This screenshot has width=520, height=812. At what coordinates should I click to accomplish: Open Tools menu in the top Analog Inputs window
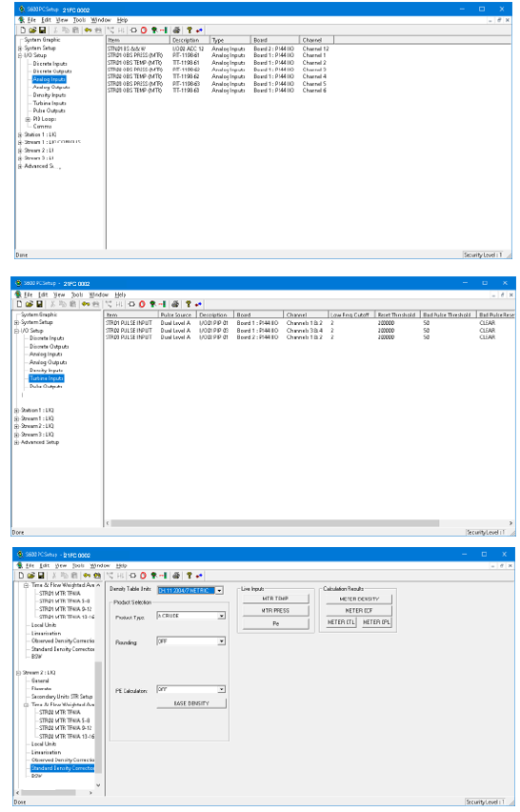(79, 20)
